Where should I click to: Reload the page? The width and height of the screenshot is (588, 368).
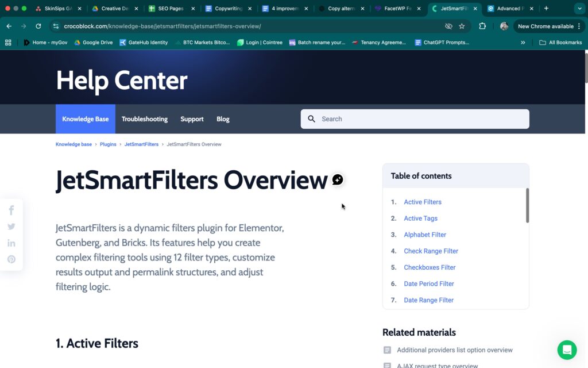pyautogui.click(x=38, y=26)
